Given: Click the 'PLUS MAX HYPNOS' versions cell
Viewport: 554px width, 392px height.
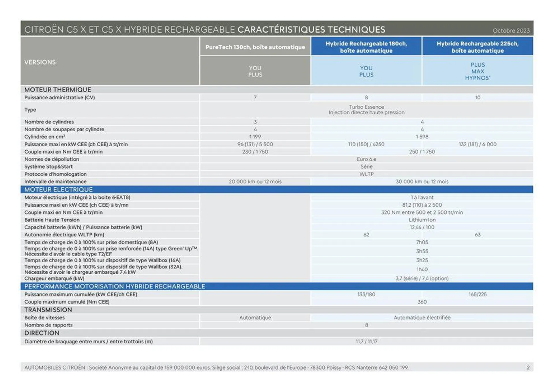Looking at the screenshot, I should click(478, 71).
